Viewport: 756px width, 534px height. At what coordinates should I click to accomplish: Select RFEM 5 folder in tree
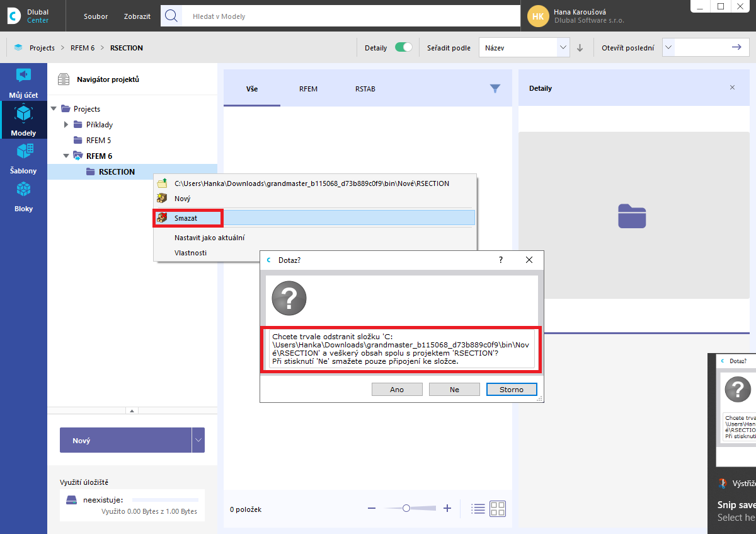coord(98,140)
